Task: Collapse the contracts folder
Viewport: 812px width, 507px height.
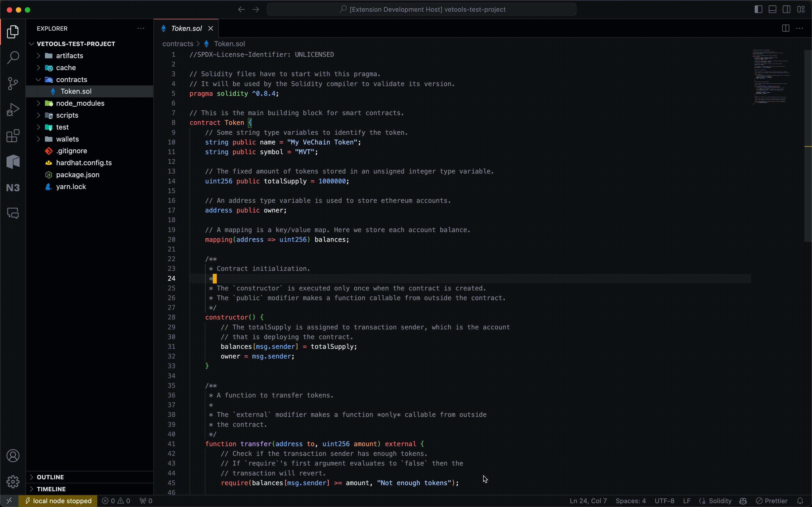Action: click(x=72, y=80)
